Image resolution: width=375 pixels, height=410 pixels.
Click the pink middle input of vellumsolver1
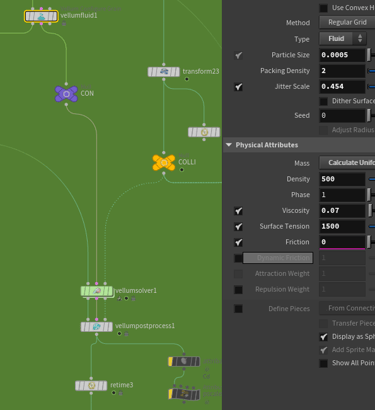pos(97,284)
